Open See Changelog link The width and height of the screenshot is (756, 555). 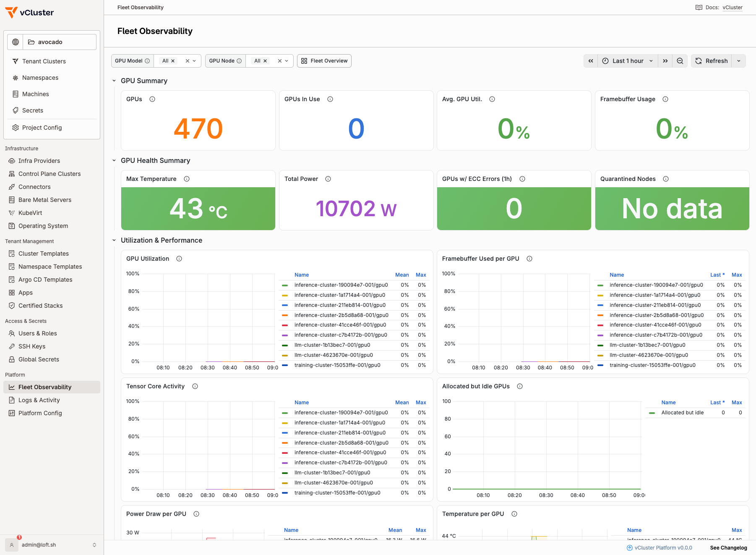tap(728, 548)
